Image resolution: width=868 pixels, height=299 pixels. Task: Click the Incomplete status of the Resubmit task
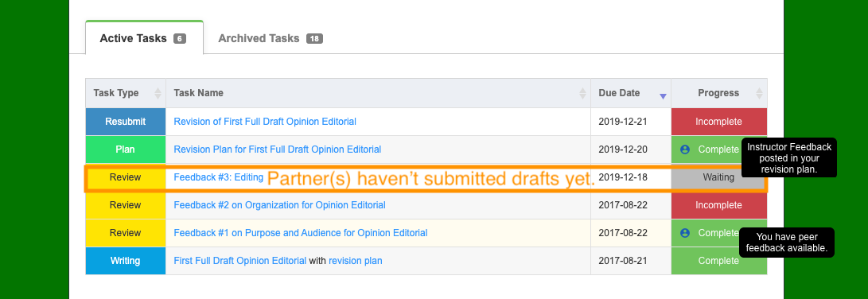coord(718,121)
